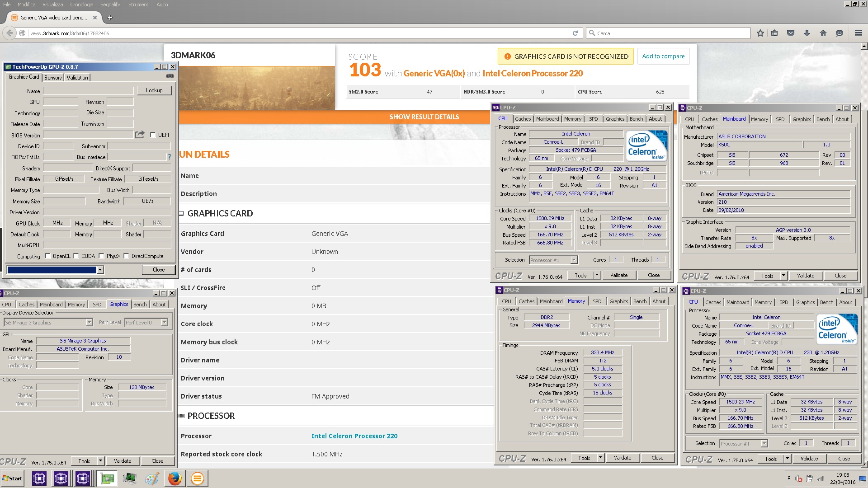Open the Firefox downloads arrow icon
The image size is (868, 488).
(807, 33)
